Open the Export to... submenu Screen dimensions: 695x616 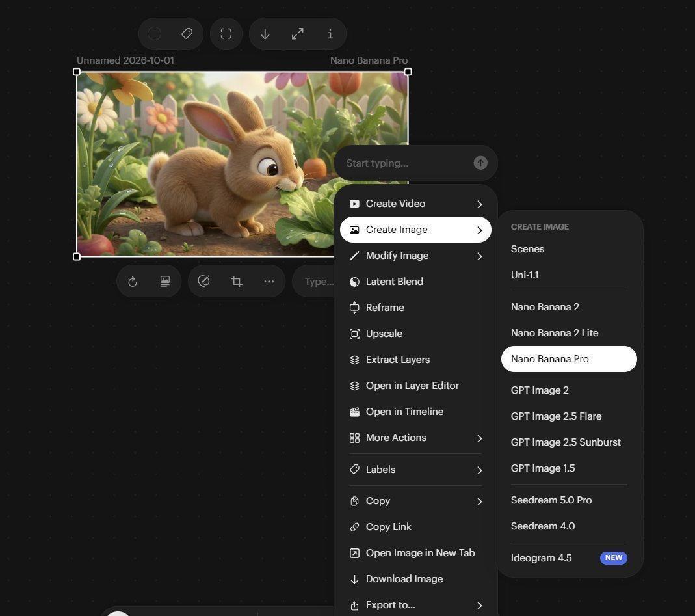tap(415, 605)
